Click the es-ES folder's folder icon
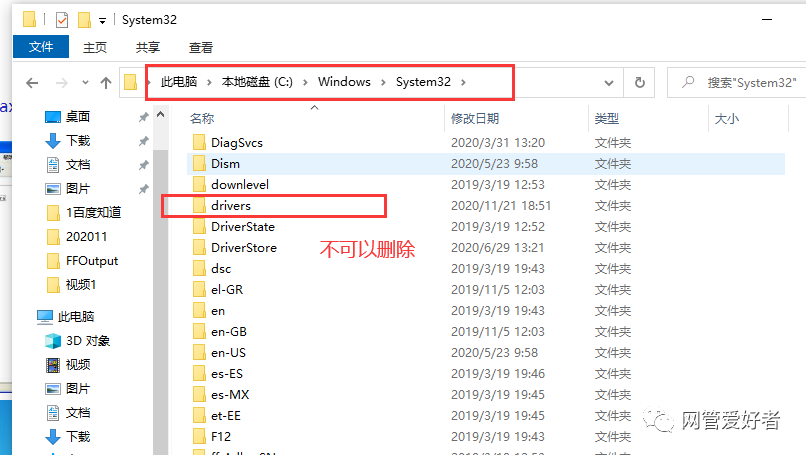 [x=199, y=374]
